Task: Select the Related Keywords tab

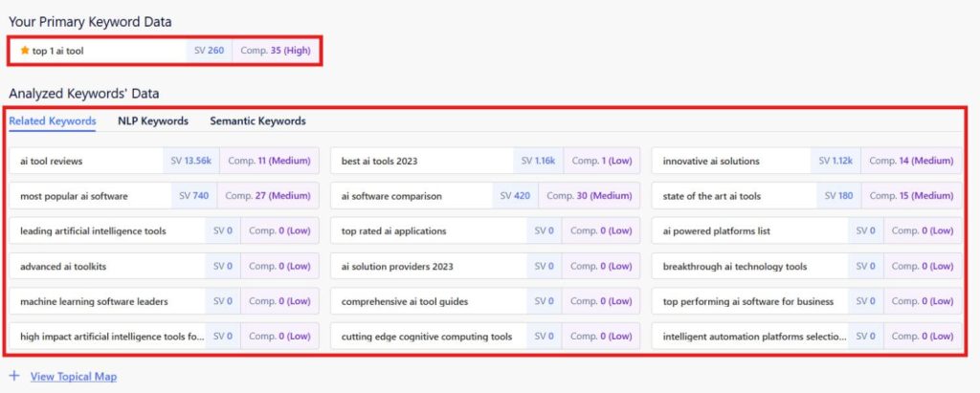Action: 52,121
